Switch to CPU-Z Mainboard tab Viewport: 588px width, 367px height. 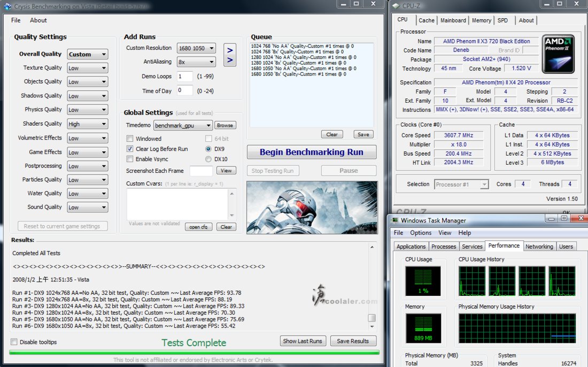pyautogui.click(x=453, y=20)
